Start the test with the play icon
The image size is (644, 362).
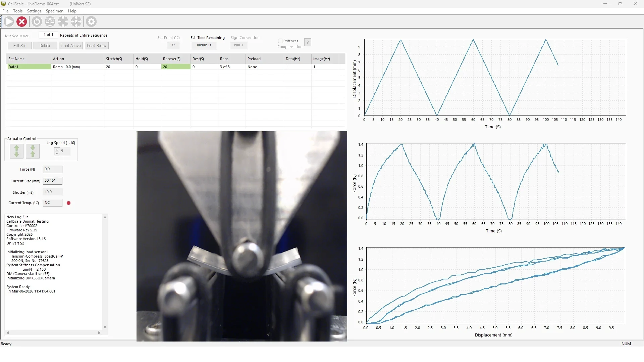point(9,21)
